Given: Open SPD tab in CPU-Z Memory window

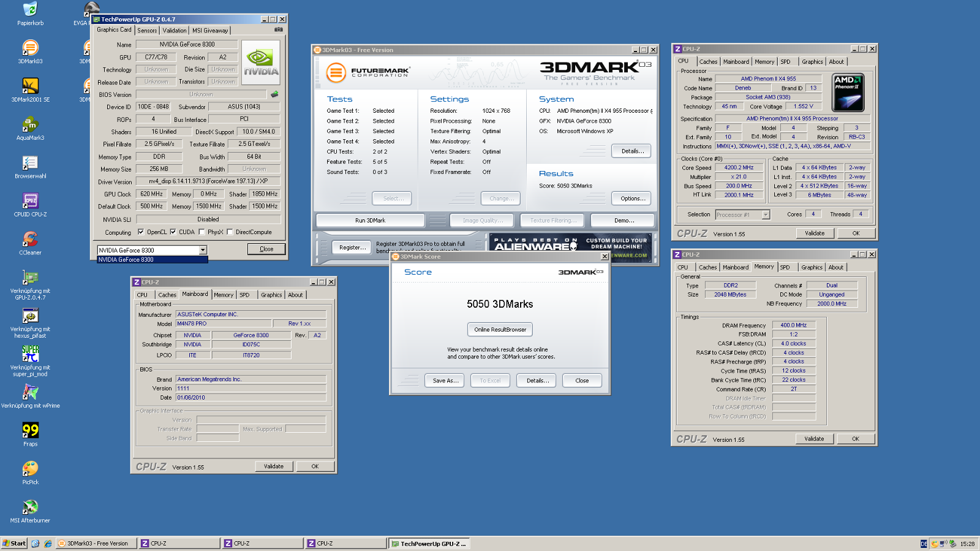Looking at the screenshot, I should pyautogui.click(x=785, y=267).
